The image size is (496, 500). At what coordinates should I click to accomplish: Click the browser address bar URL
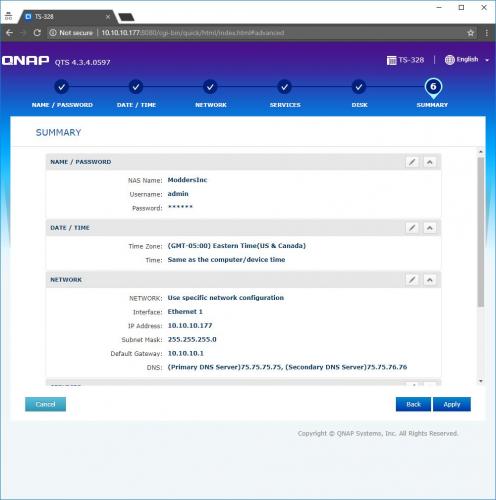click(193, 33)
